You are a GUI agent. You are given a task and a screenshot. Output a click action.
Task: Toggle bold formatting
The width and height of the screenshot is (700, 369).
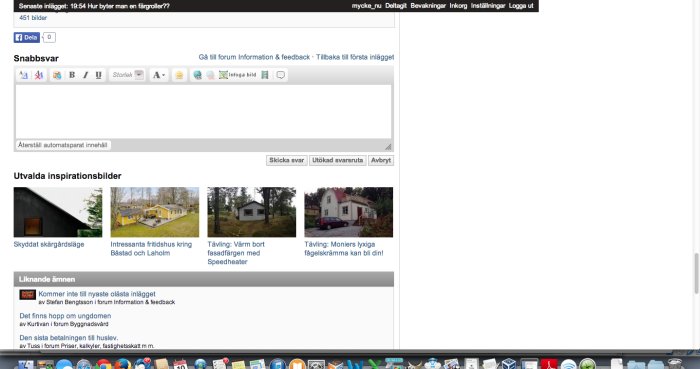tap(72, 75)
